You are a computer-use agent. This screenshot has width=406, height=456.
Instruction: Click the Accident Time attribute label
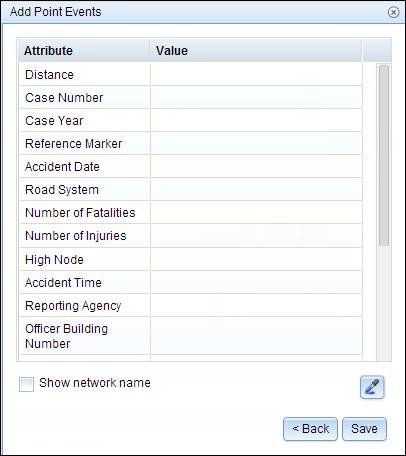pos(63,283)
